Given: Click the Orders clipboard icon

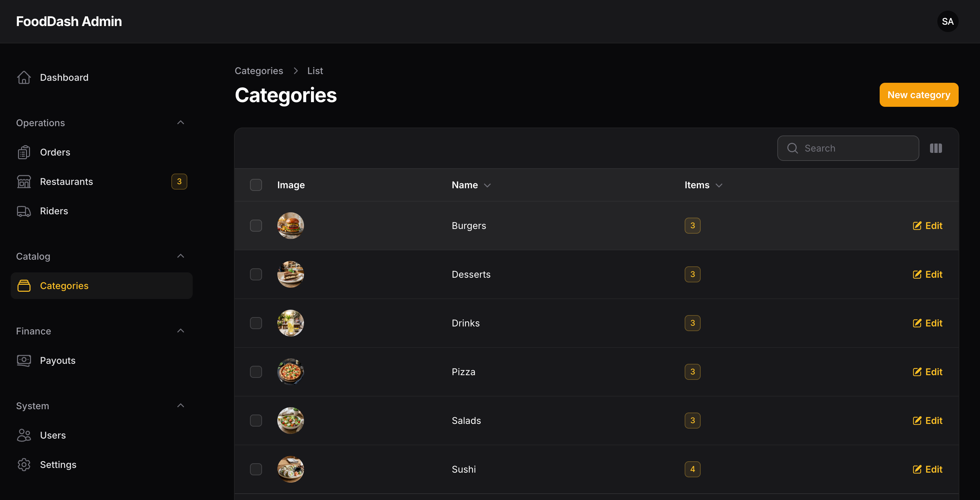Looking at the screenshot, I should (x=24, y=152).
